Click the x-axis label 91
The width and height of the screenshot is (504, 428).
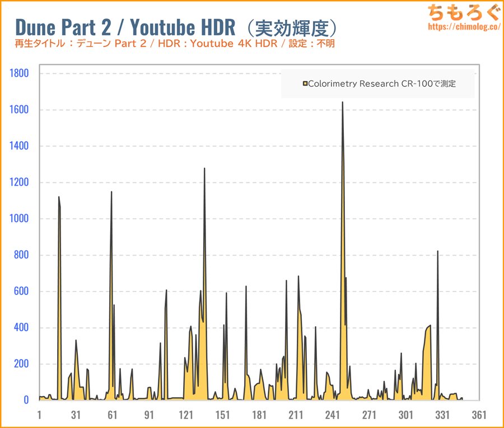(149, 415)
